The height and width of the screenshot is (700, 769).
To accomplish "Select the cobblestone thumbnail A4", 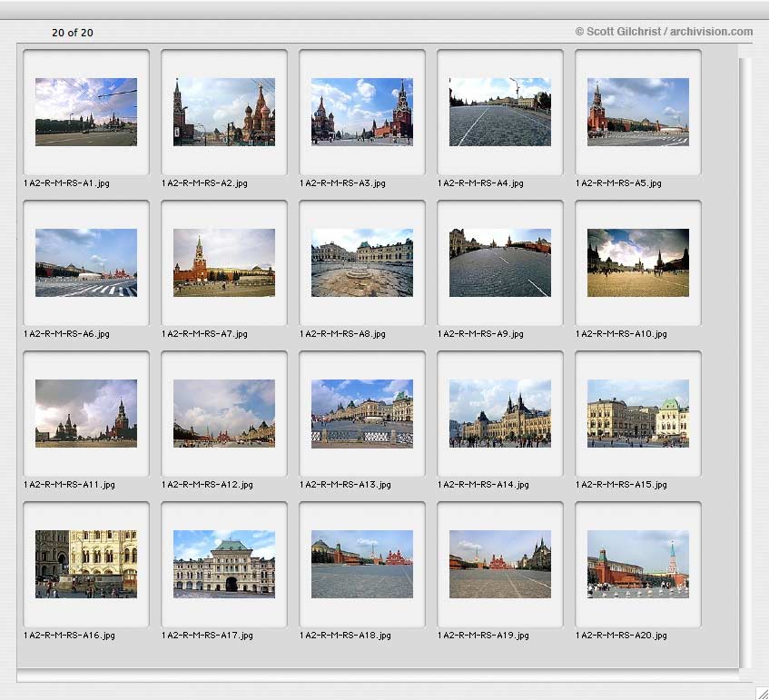I will 499,112.
